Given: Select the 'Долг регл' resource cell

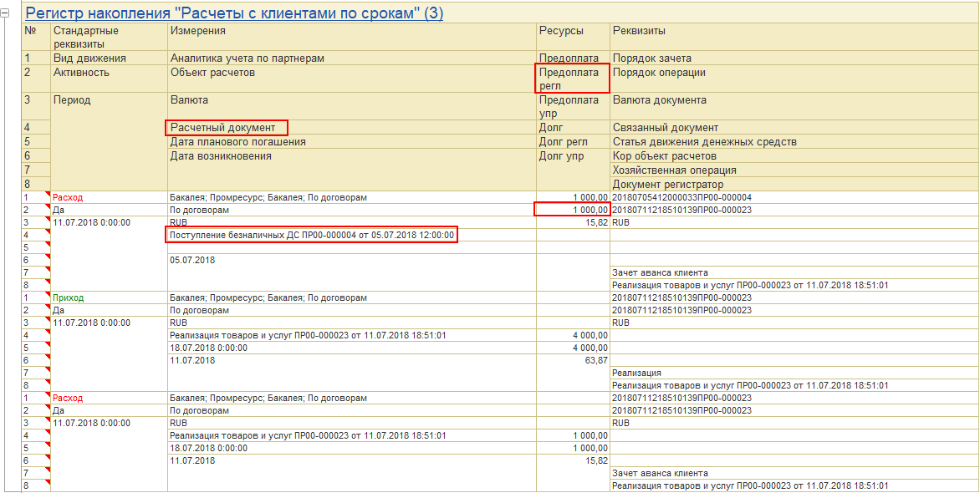Looking at the screenshot, I should (573, 142).
